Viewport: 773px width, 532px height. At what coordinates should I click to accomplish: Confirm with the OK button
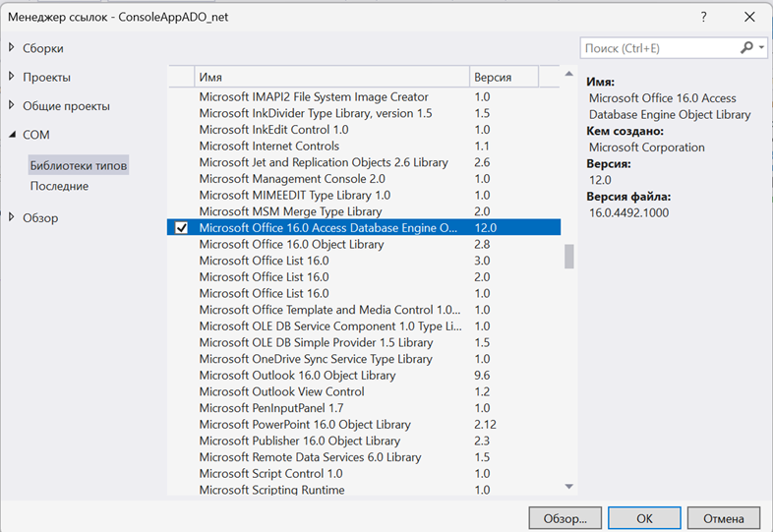644,517
